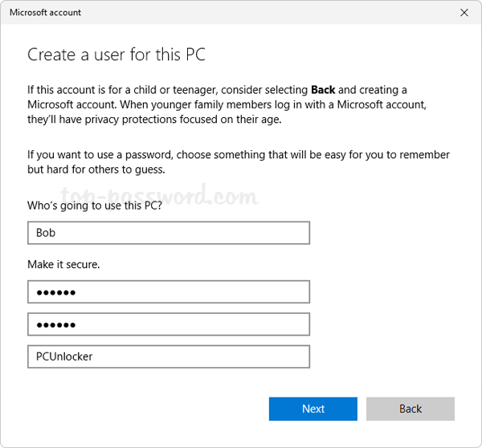Focus the confirm password field

(169, 324)
